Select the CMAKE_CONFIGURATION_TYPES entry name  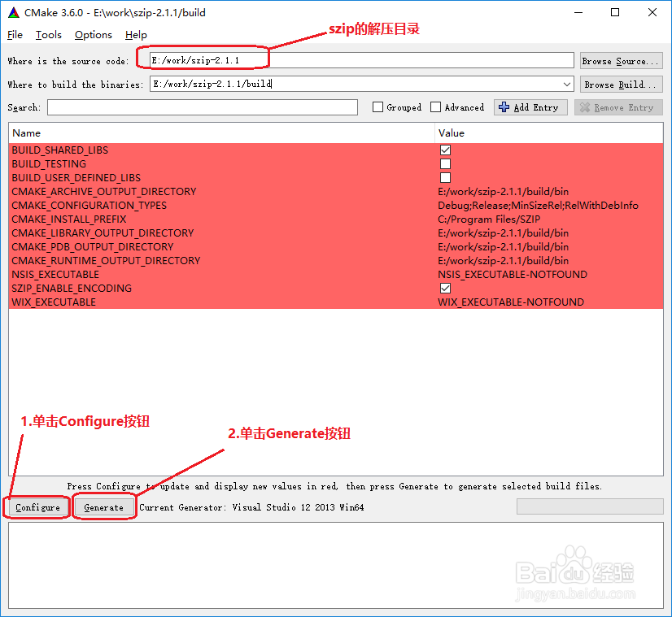[x=89, y=205]
